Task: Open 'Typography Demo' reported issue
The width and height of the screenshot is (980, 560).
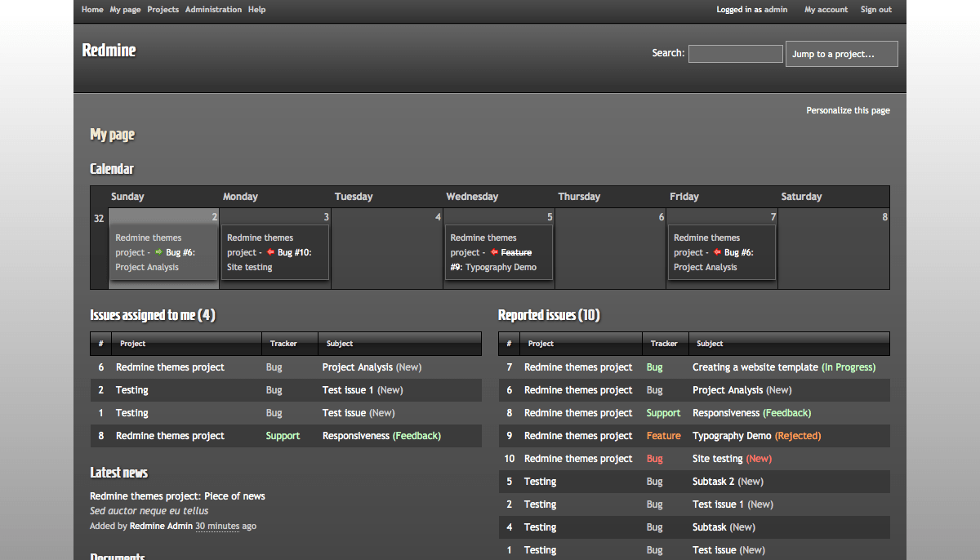Action: (x=732, y=436)
